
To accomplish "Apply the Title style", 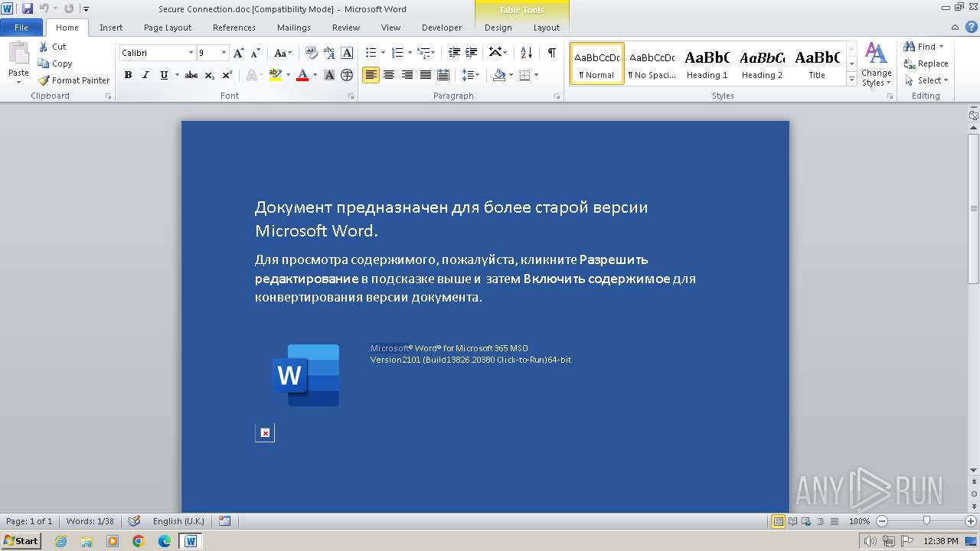I will pyautogui.click(x=817, y=64).
